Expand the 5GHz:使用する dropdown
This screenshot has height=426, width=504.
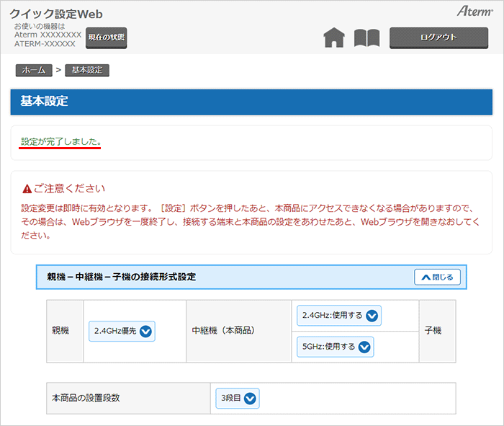(335, 347)
